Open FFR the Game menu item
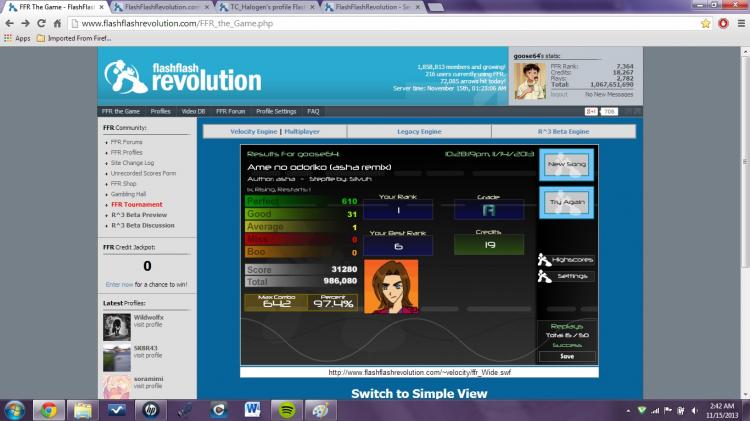750x421 pixels. 121,111
